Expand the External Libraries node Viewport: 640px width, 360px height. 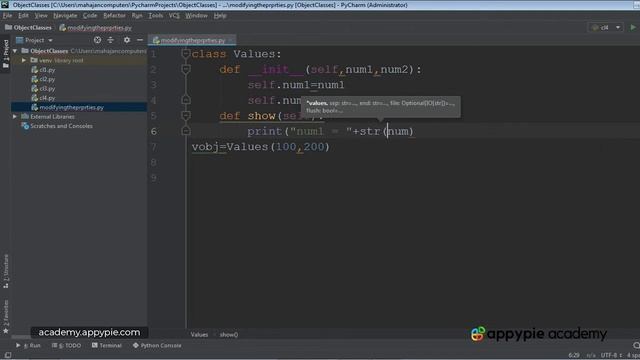point(15,117)
